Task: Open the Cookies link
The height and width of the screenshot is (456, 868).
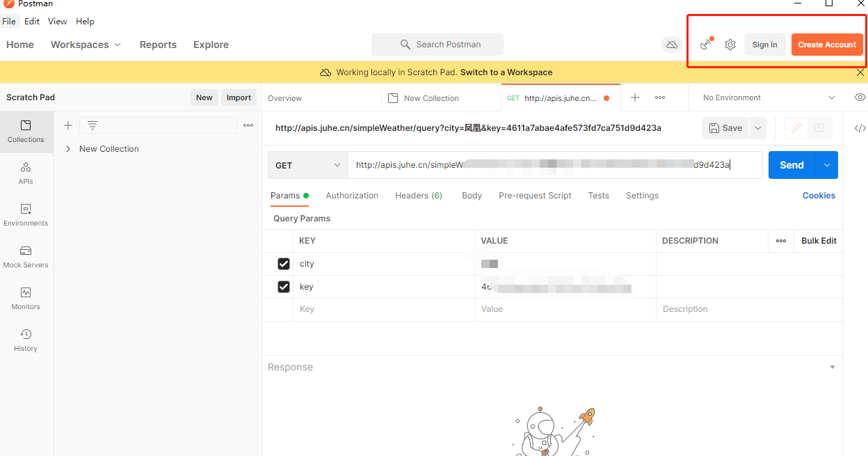Action: coord(819,196)
